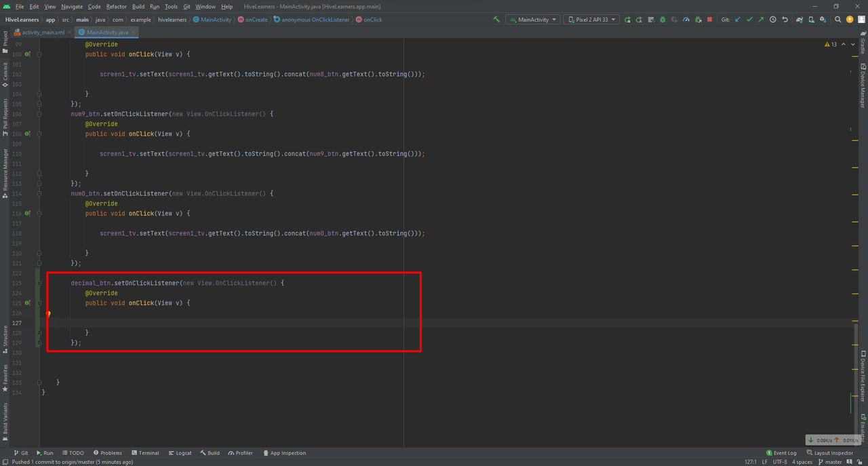
Task: Open the MainActivity run configuration dropdown
Action: tap(532, 20)
